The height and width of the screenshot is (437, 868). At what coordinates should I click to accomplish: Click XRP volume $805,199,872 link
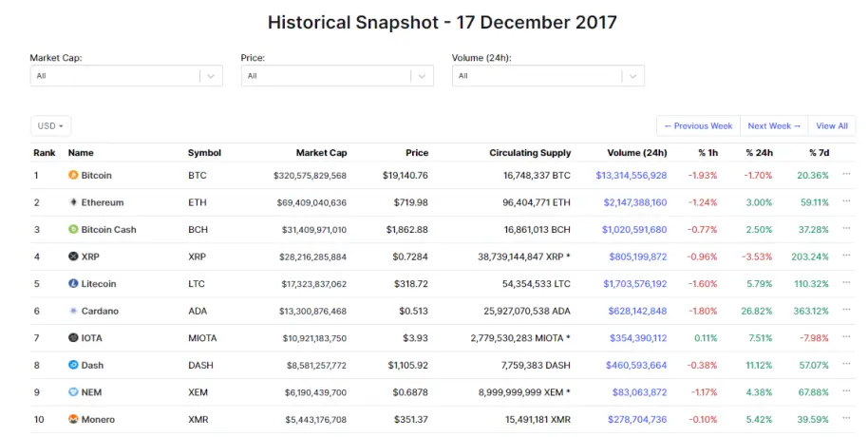point(638,256)
